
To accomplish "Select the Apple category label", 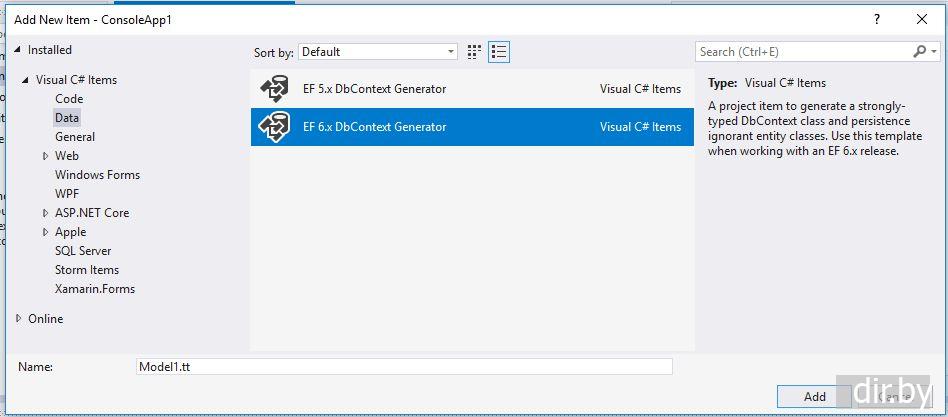I will (70, 232).
